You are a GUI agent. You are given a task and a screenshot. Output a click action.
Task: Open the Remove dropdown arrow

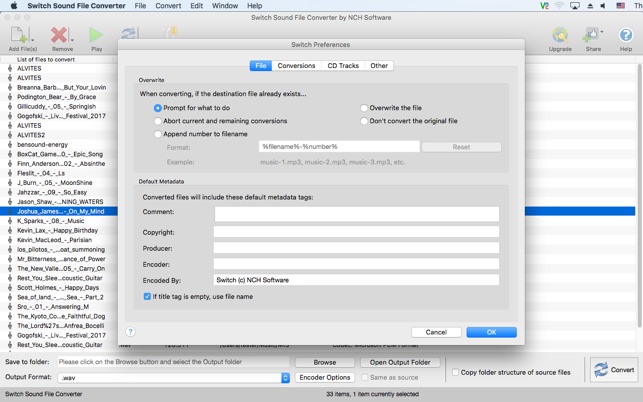coord(72,40)
